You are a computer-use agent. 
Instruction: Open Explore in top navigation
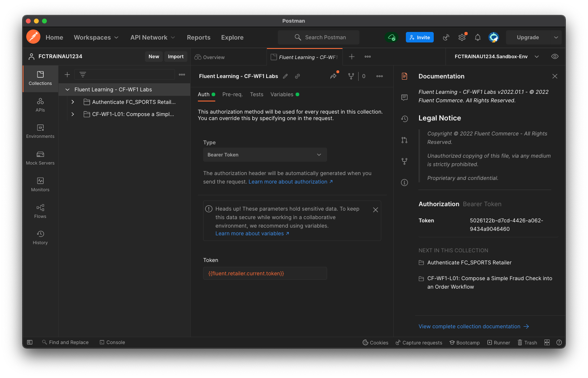click(232, 37)
